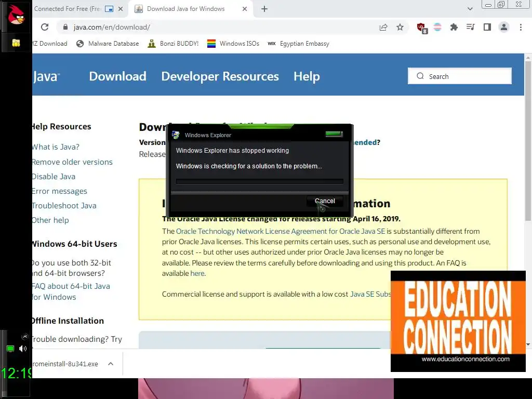Open the Troubleshoot Java link
The width and height of the screenshot is (532, 399).
tap(64, 206)
